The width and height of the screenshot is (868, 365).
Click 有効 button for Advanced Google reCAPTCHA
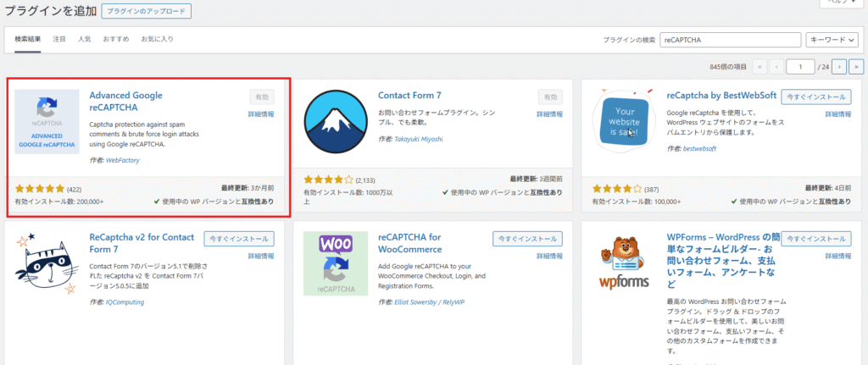262,97
